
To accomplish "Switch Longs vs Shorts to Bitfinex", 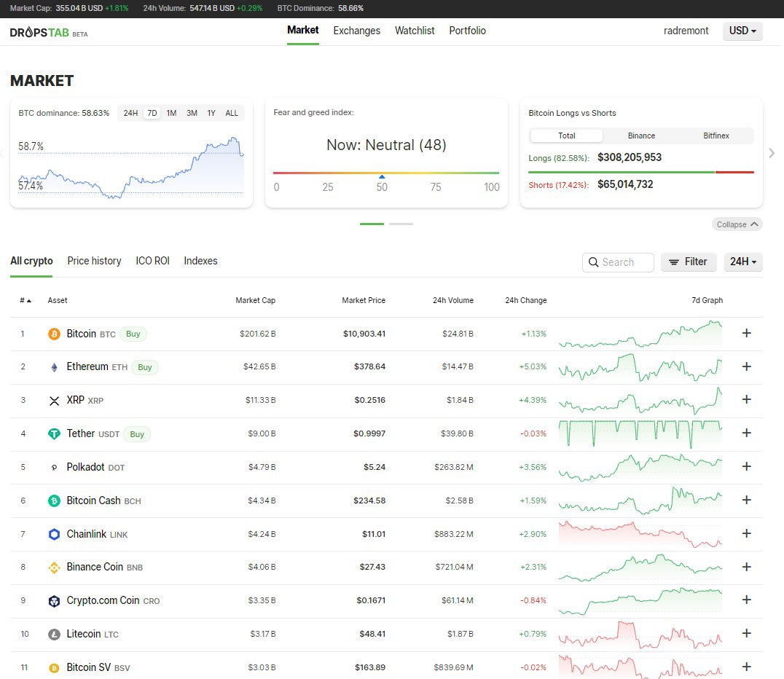I will 716,136.
